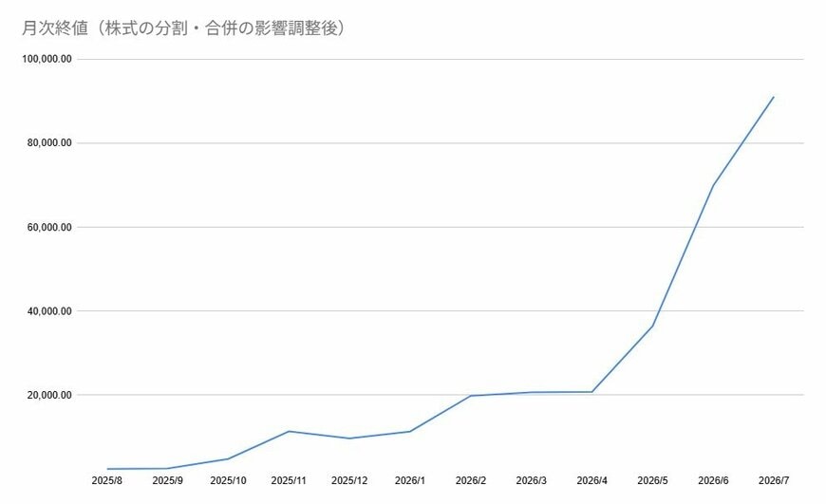The width and height of the screenshot is (826, 504).
Task: Click the 2026/1 x-axis label
Action: pyautogui.click(x=410, y=480)
